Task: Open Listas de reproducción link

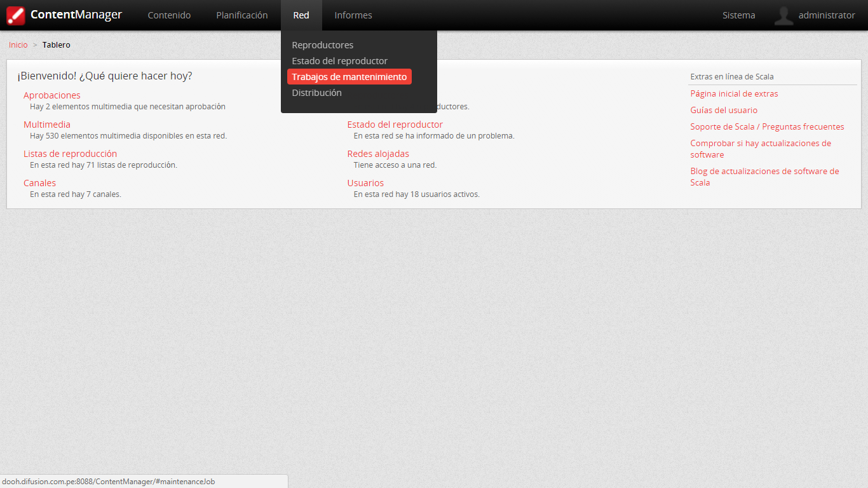Action: click(x=71, y=154)
